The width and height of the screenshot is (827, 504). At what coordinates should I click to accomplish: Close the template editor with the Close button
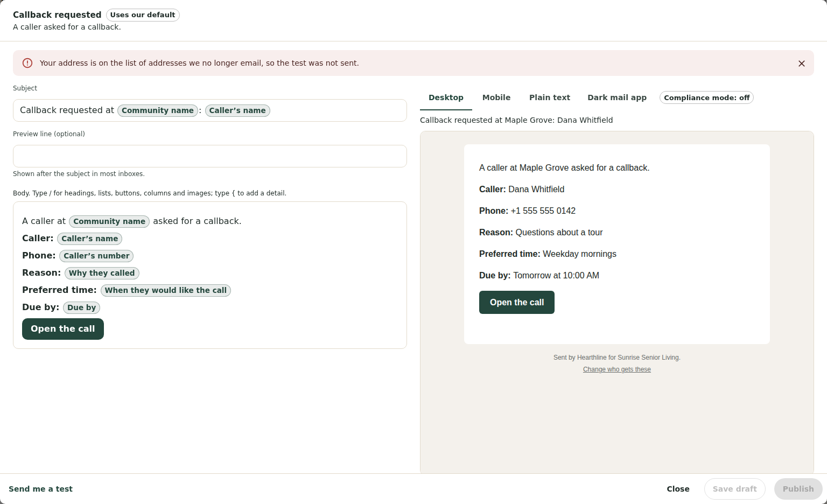click(678, 489)
